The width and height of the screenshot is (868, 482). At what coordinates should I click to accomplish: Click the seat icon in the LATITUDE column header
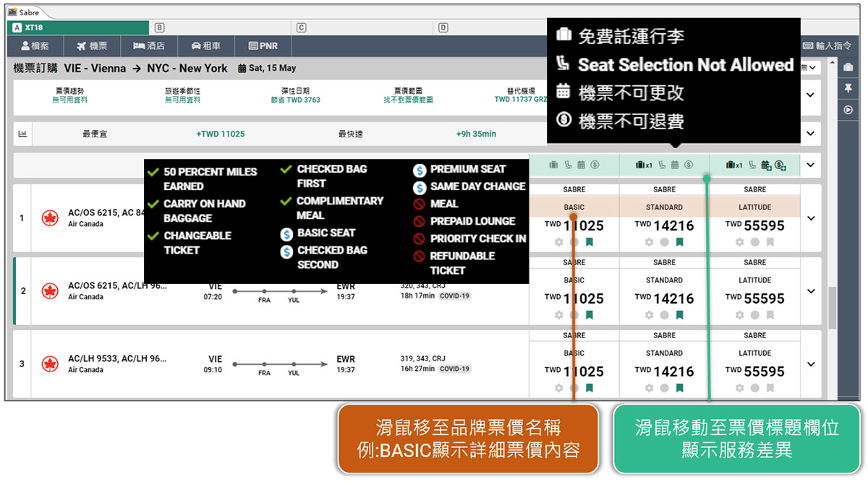[x=752, y=165]
